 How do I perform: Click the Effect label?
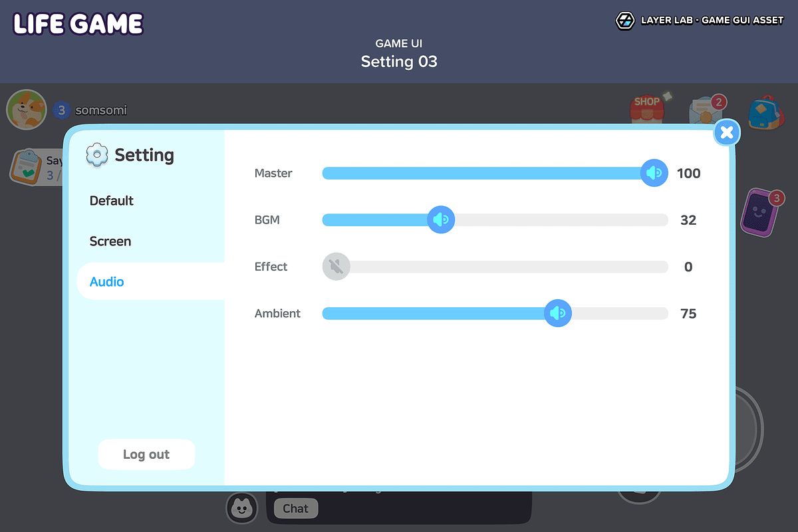(271, 267)
